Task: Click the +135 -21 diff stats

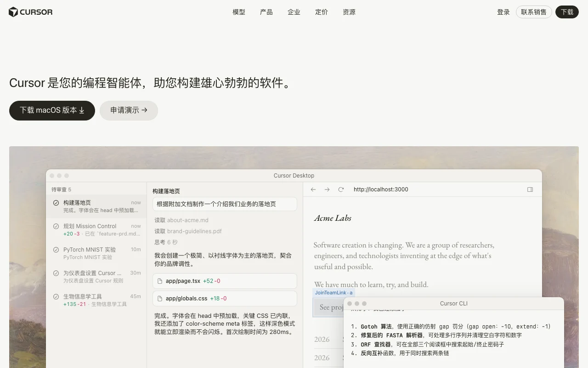Action: coord(75,305)
